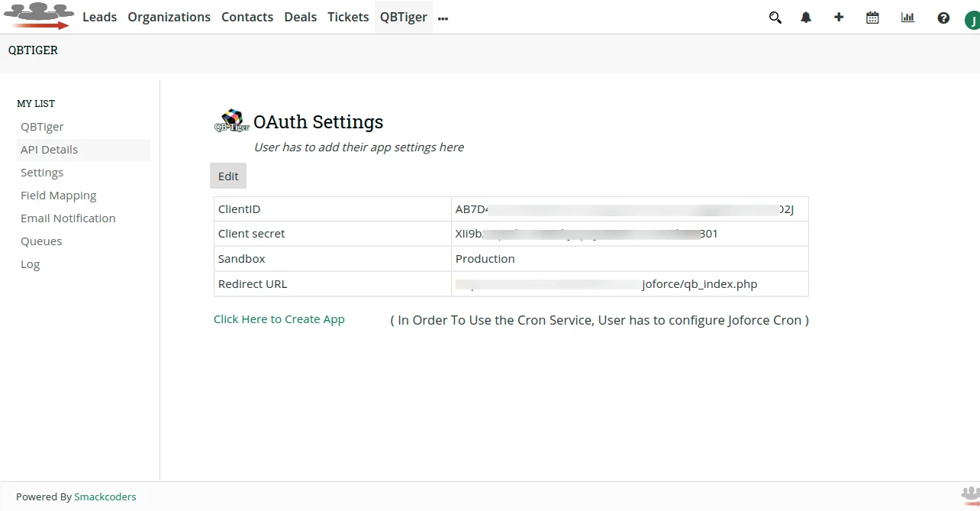Screen dimensions: 980x511
Task: Click the quick-create plus icon
Action: coord(838,17)
